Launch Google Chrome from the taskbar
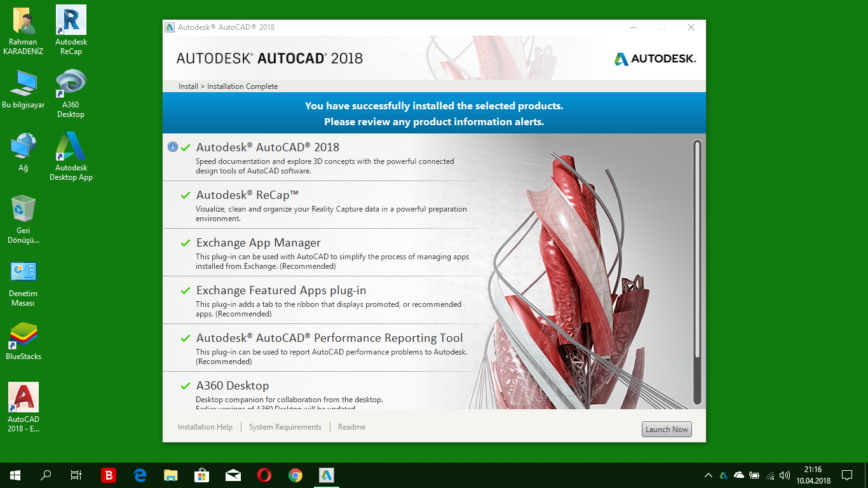868x488 pixels. point(295,475)
